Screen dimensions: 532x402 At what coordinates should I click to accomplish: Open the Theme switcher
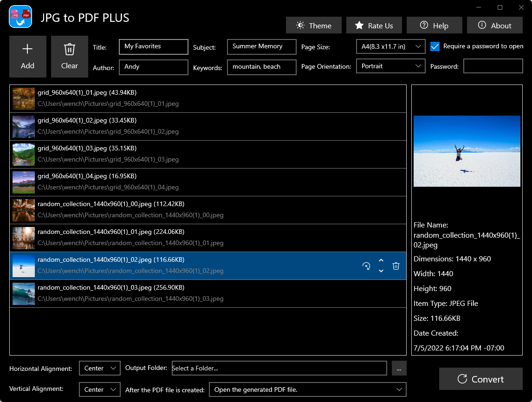pyautogui.click(x=313, y=26)
